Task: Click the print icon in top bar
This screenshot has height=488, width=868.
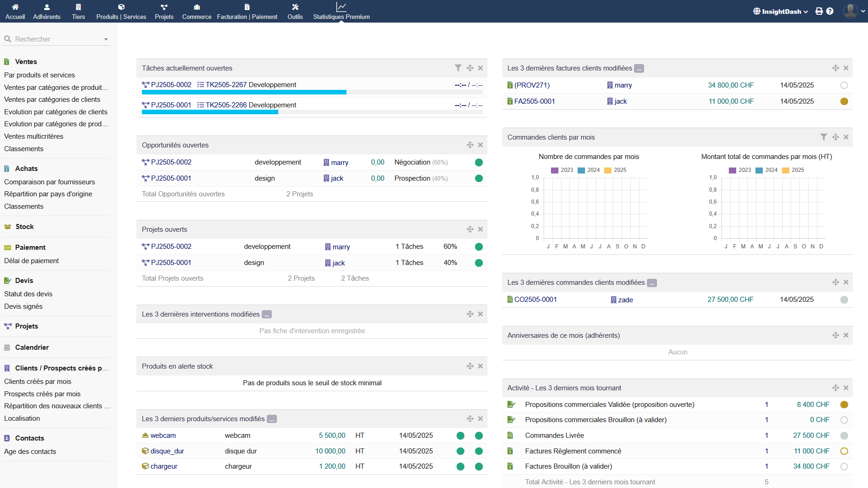Action: pyautogui.click(x=819, y=11)
